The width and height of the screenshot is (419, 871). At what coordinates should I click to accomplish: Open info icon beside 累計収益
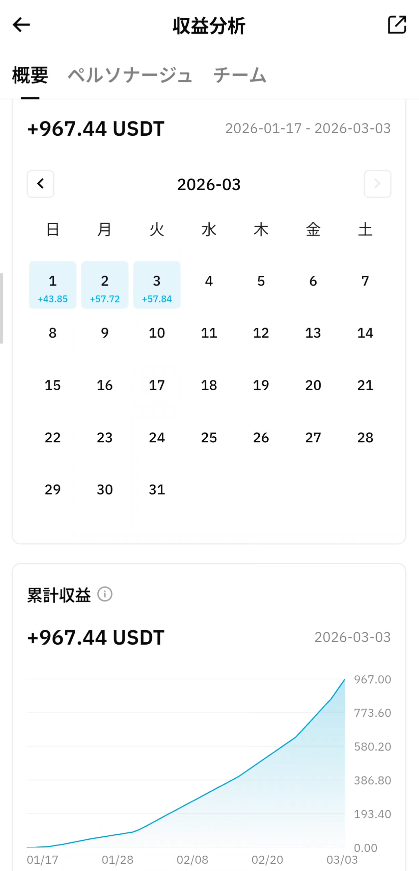105,594
